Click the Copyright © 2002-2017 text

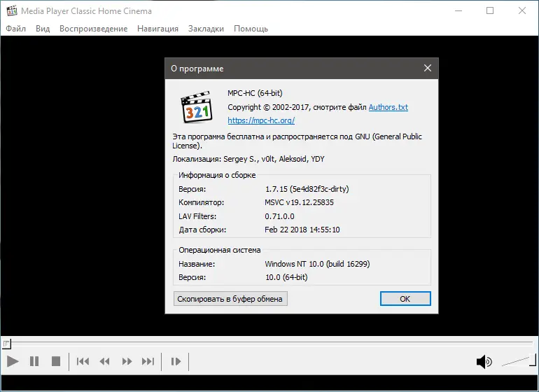pyautogui.click(x=269, y=107)
